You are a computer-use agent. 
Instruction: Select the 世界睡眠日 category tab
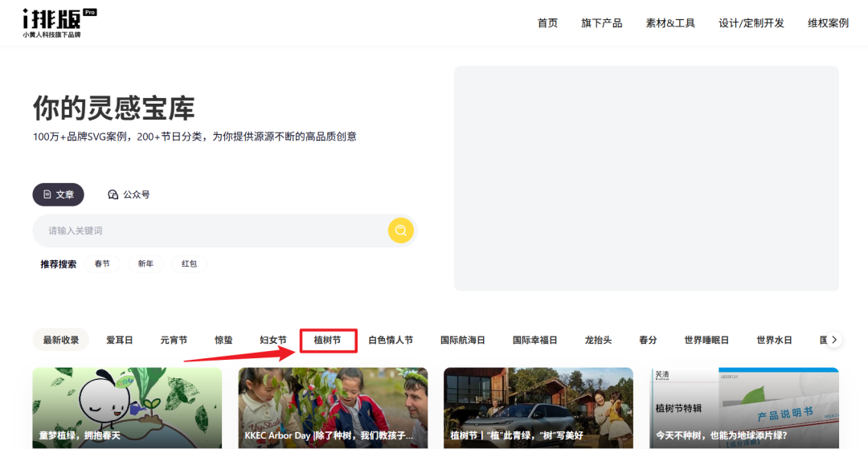pyautogui.click(x=706, y=340)
